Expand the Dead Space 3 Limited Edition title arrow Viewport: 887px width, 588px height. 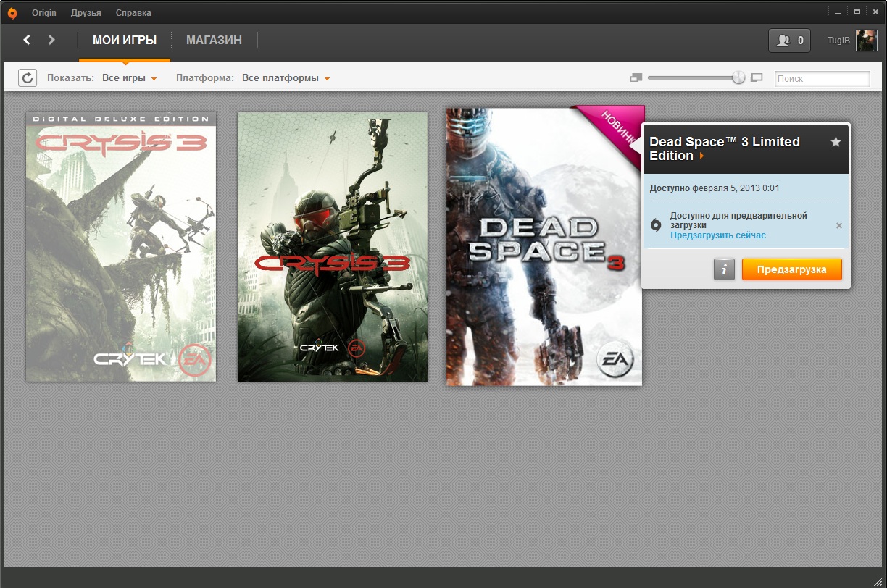(701, 156)
